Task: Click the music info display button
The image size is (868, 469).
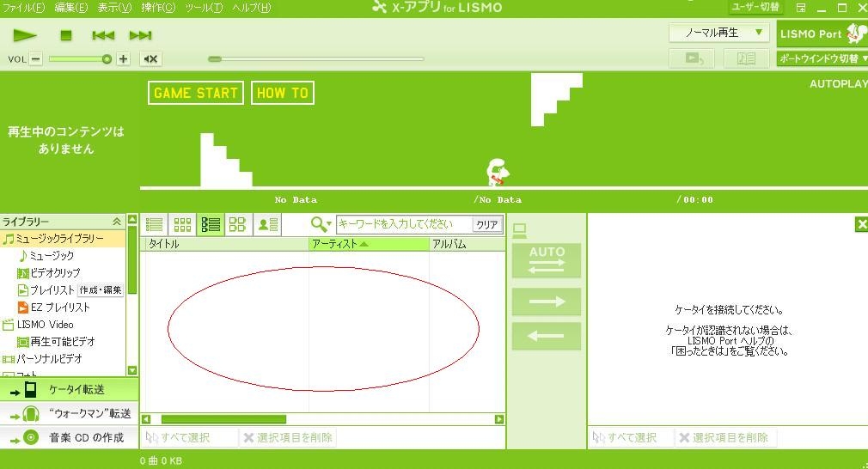Action: (746, 58)
